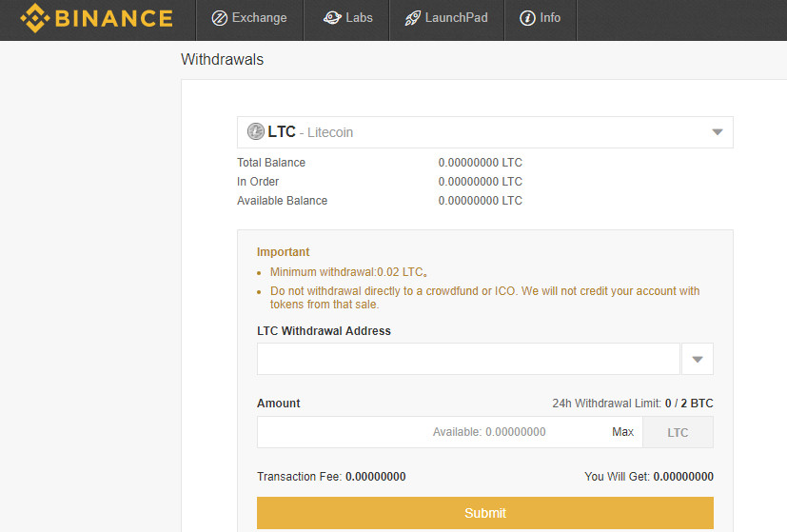
Task: Click the Labs planet icon
Action: point(332,18)
